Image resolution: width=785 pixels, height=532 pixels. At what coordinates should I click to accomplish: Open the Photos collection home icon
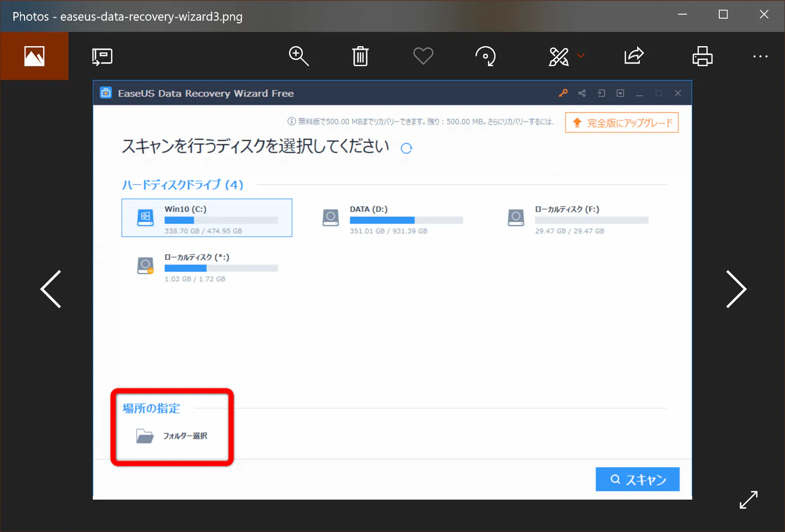(34, 56)
